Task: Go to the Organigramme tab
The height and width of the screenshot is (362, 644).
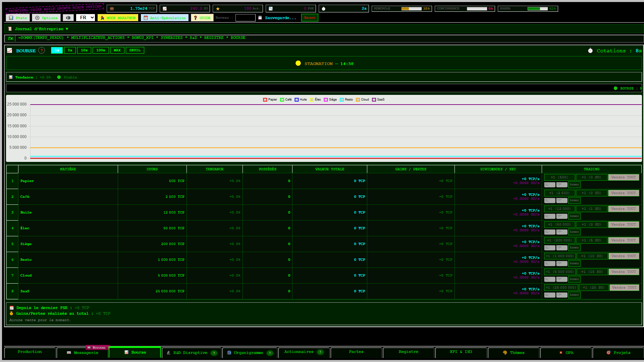Action: (250, 353)
